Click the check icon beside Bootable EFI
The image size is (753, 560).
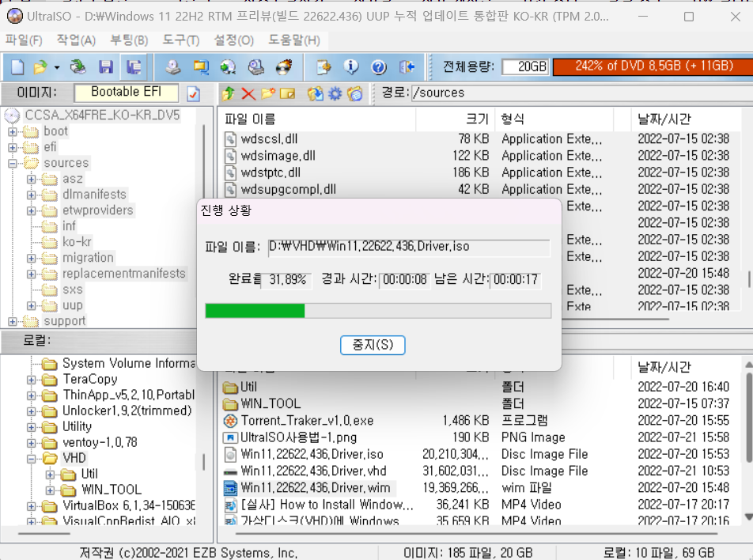[x=194, y=93]
